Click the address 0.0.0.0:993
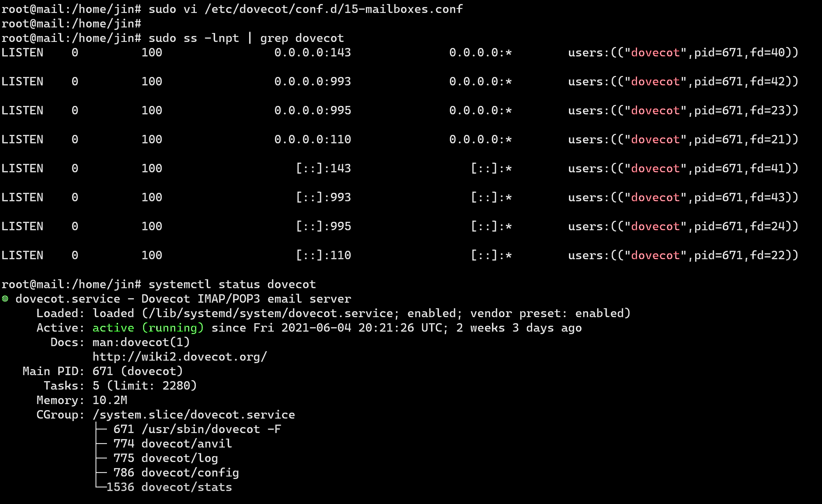The width and height of the screenshot is (822, 504). [x=313, y=81]
